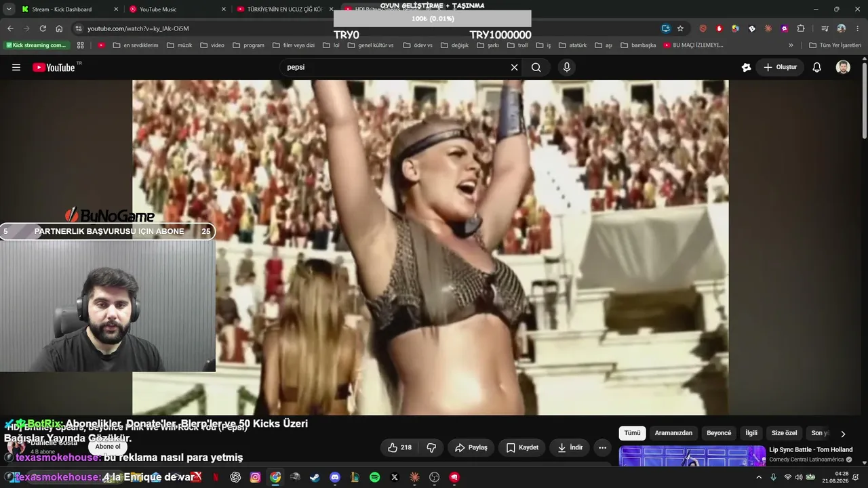Switch to 'TÜRKİYE'NİN EN UCUZ ÇİĞ KÖ' tab
The width and height of the screenshot is (868, 488).
[x=285, y=9]
